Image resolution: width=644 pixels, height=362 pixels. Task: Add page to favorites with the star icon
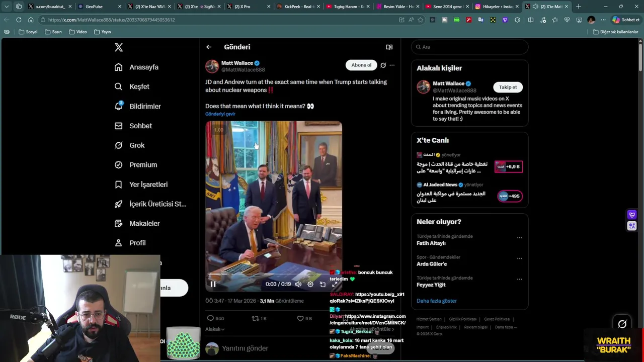(x=421, y=20)
